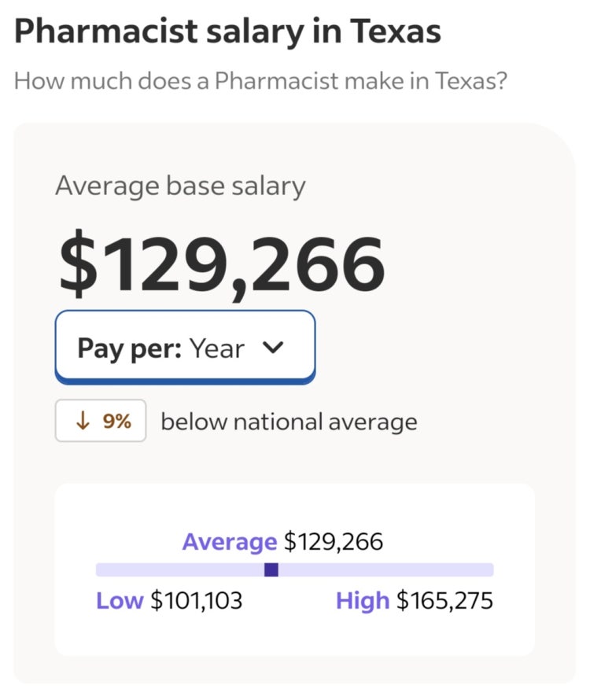Click the average marker on salary bar
This screenshot has height=700, width=590.
click(x=271, y=569)
